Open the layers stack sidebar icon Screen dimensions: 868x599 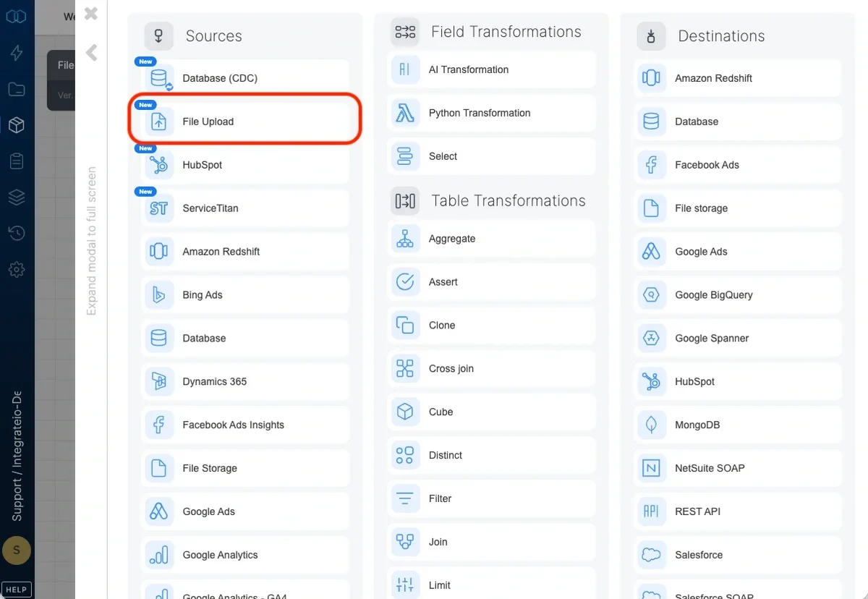click(x=16, y=197)
